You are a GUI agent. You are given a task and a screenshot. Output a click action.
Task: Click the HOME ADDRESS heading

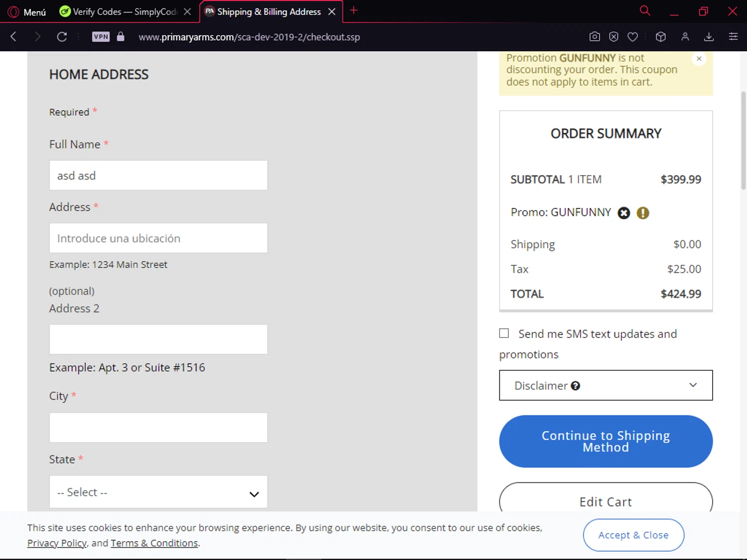pos(99,75)
